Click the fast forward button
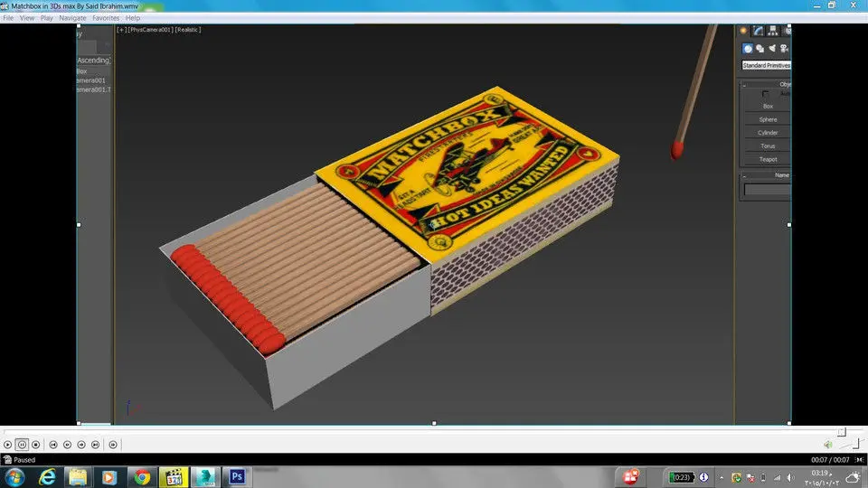The height and width of the screenshot is (488, 868). [x=81, y=445]
